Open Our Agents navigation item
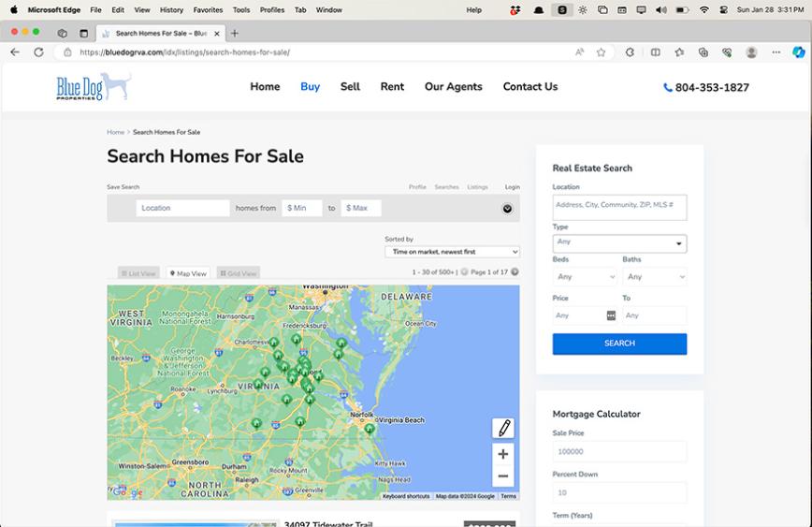812x527 pixels. [454, 86]
